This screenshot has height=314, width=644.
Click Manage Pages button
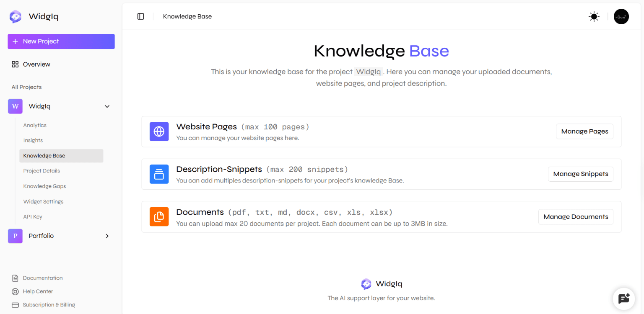[584, 131]
